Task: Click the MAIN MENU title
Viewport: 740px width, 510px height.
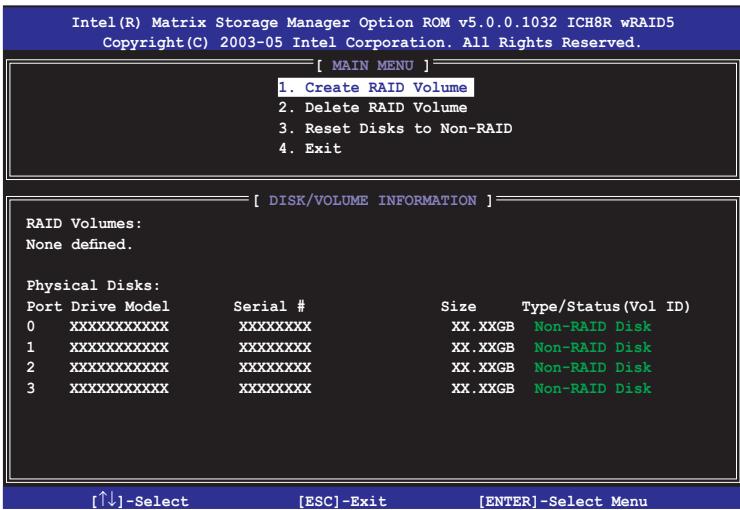Action: [373, 65]
